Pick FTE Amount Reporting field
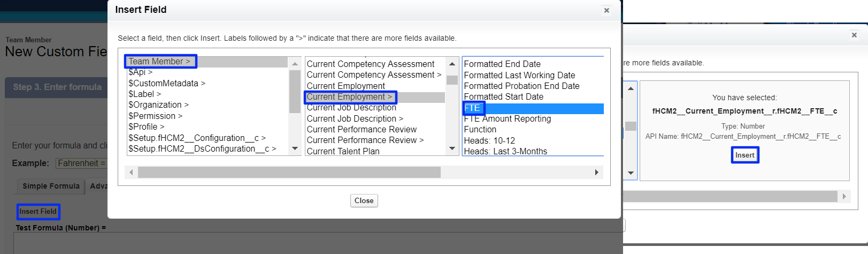868x254 pixels. click(x=507, y=119)
